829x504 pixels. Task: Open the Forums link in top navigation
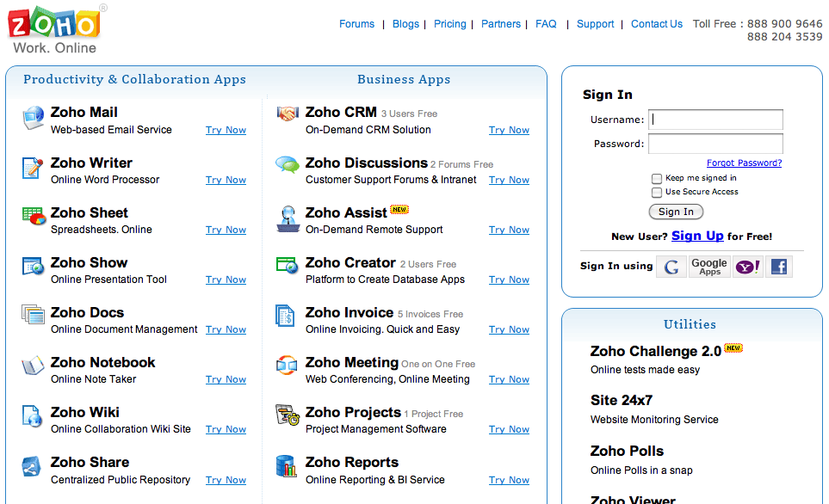click(356, 24)
